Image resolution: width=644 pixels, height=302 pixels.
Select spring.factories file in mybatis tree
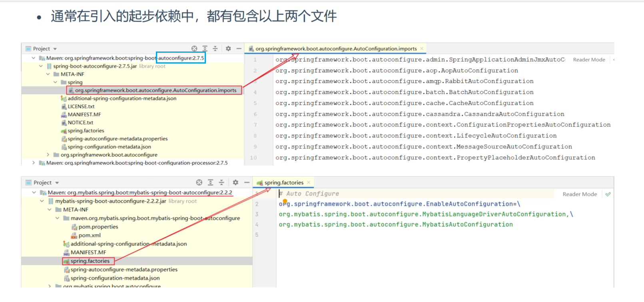pos(90,261)
